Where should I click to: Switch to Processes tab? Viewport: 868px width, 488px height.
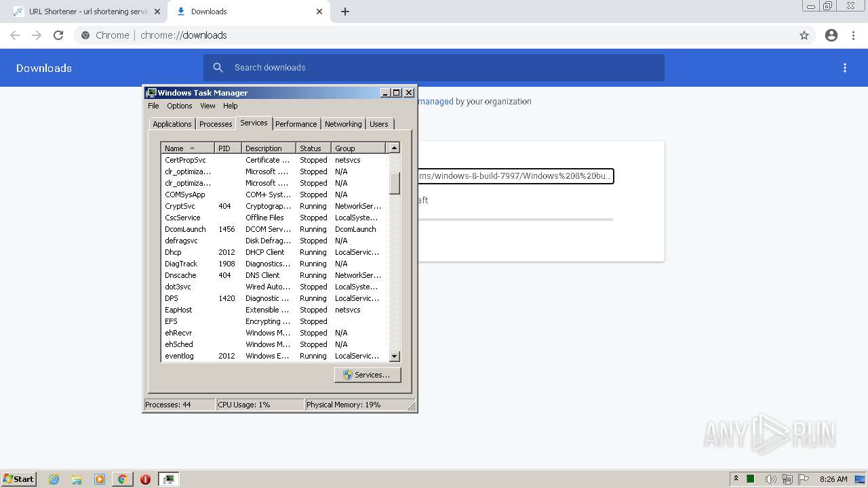click(216, 124)
